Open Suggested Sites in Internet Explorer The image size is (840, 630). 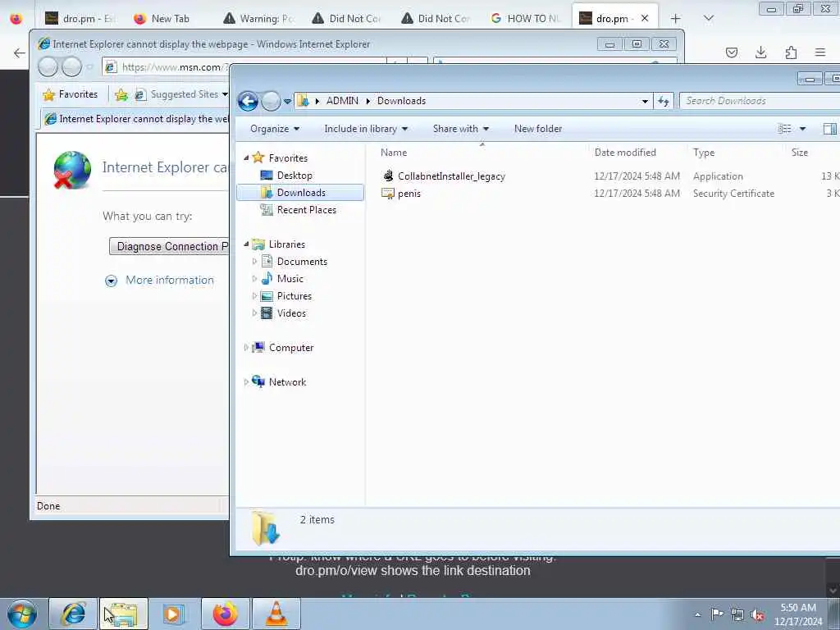181,94
